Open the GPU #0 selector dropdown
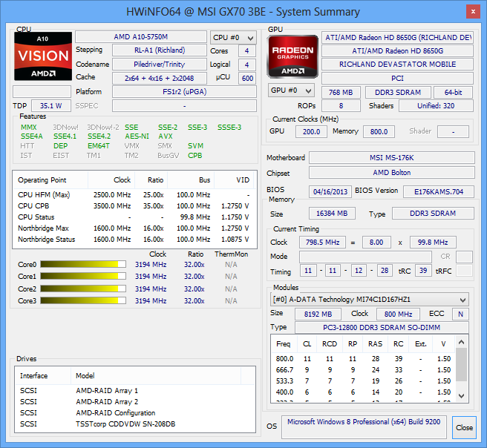 [291, 90]
